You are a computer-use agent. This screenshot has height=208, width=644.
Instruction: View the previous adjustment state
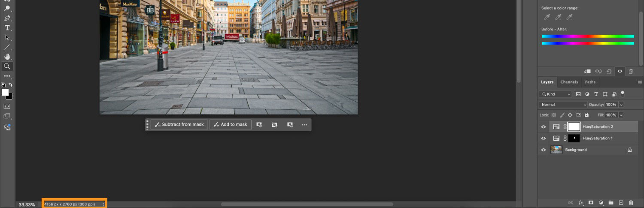(x=598, y=71)
